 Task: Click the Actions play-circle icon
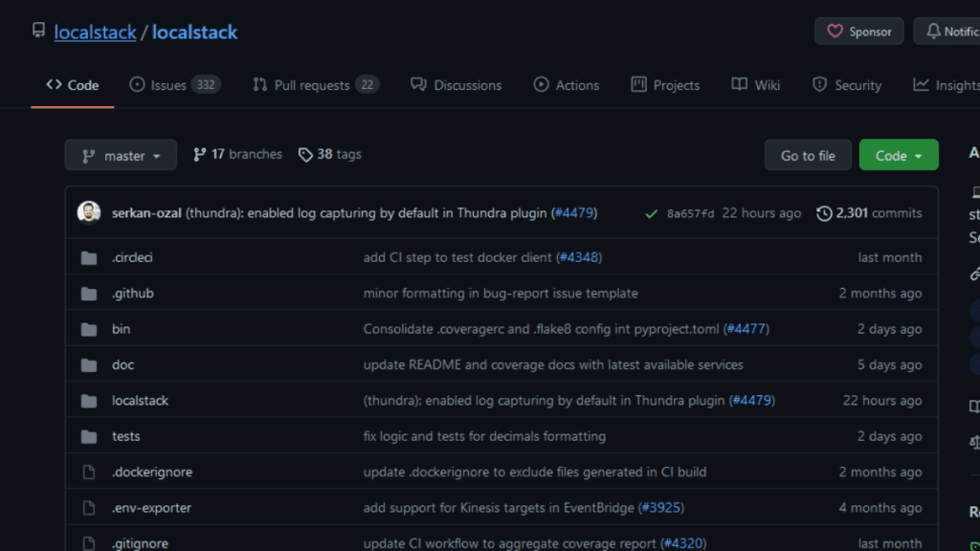541,85
